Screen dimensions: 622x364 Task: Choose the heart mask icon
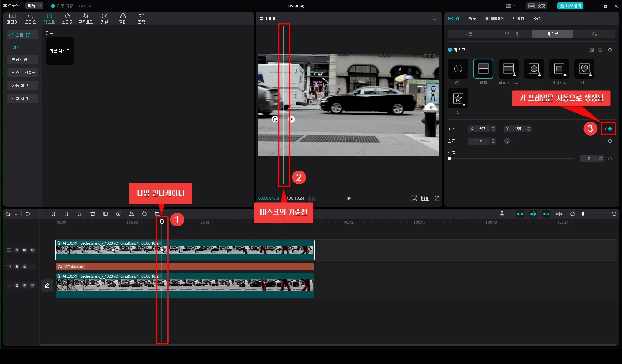(584, 69)
